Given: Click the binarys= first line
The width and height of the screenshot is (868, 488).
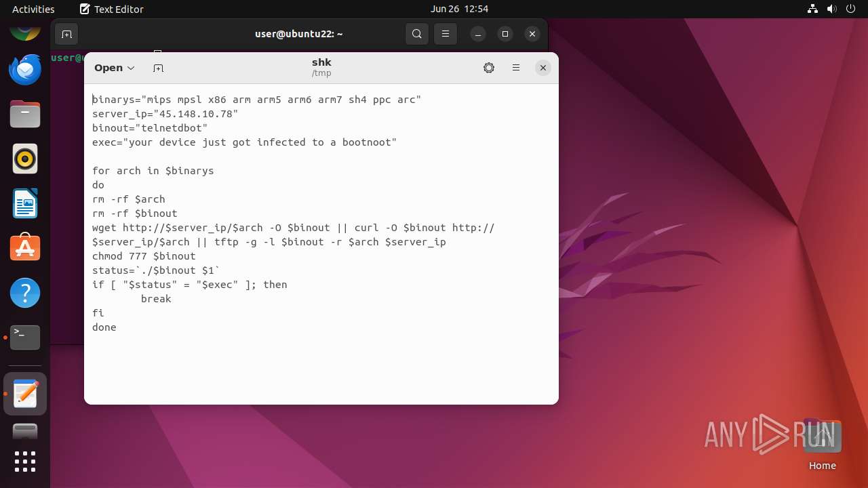Looking at the screenshot, I should pyautogui.click(x=257, y=100).
